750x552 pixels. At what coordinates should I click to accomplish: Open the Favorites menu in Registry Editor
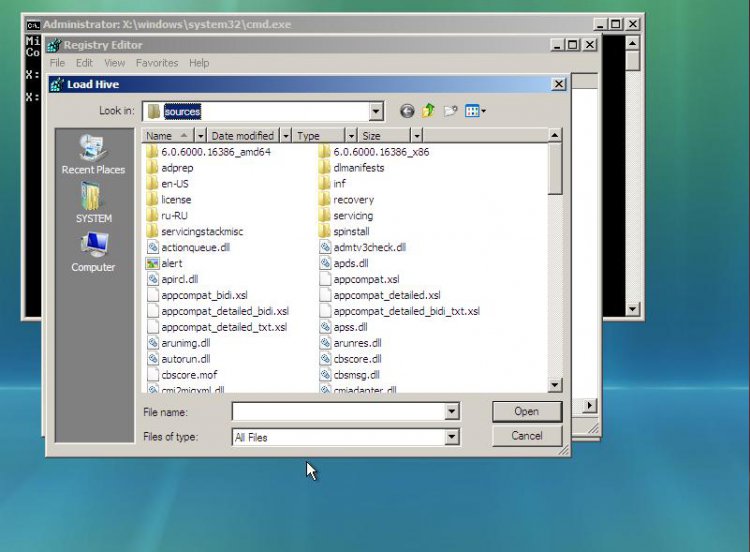click(x=157, y=63)
